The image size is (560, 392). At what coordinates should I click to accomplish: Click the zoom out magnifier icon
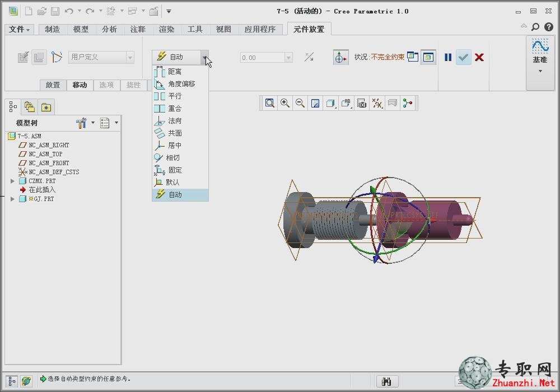(x=300, y=104)
